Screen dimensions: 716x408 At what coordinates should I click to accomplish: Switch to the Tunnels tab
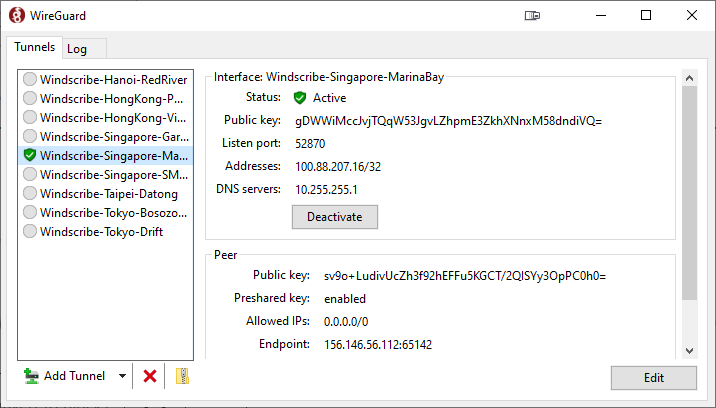34,47
